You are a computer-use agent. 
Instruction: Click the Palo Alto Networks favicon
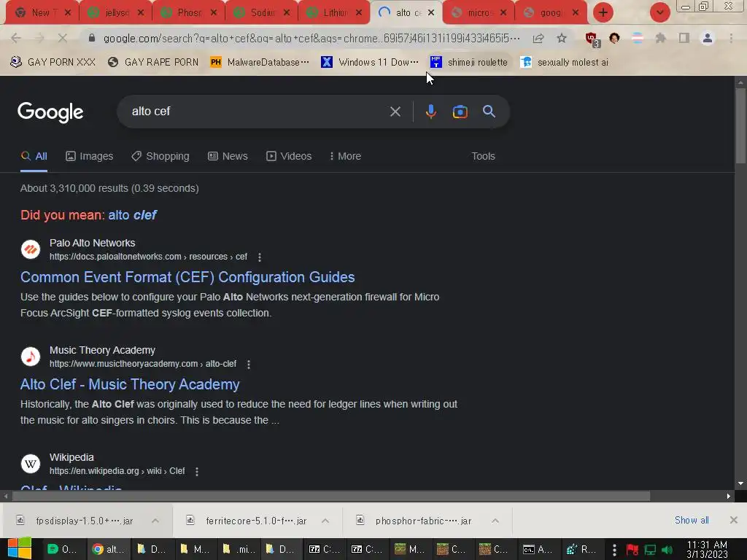point(31,249)
